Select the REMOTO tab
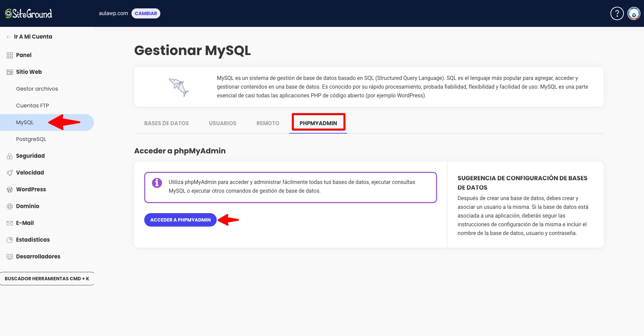 click(x=268, y=123)
